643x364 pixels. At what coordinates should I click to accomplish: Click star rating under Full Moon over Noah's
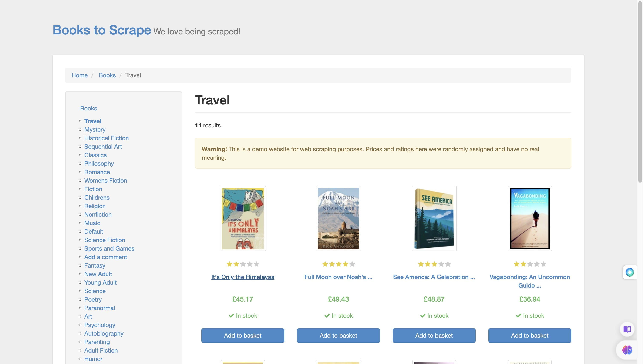(338, 264)
